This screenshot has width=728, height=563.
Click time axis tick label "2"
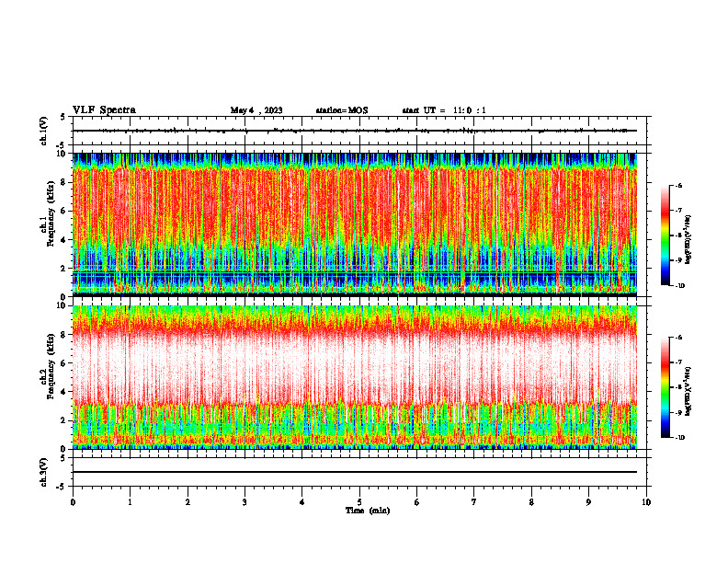coord(188,502)
